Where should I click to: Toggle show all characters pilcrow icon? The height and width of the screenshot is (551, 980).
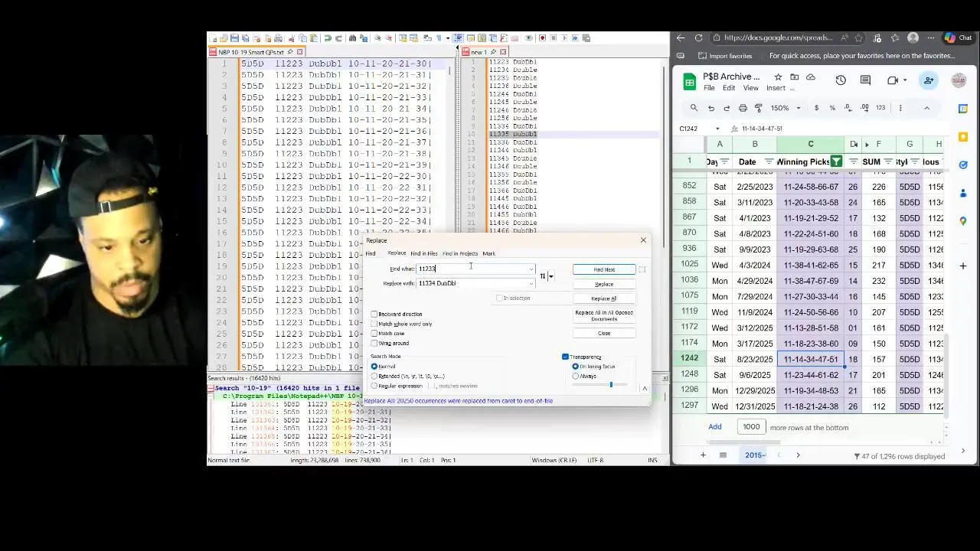click(x=439, y=38)
